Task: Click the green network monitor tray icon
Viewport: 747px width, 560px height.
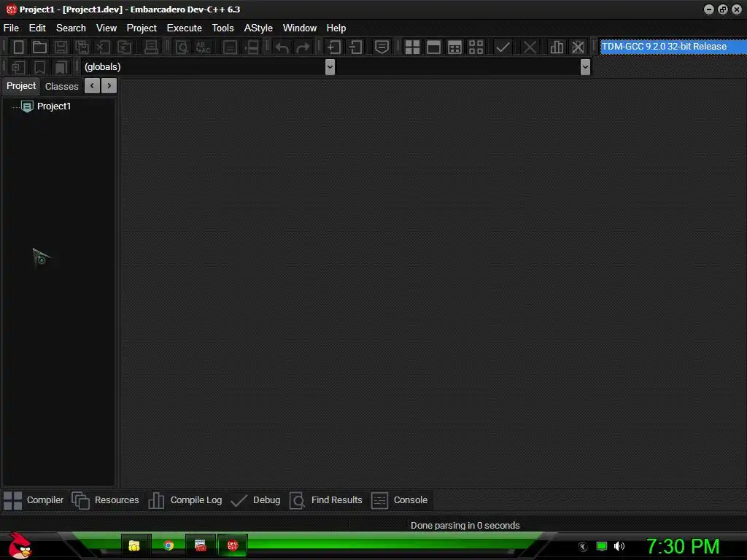Action: point(602,546)
